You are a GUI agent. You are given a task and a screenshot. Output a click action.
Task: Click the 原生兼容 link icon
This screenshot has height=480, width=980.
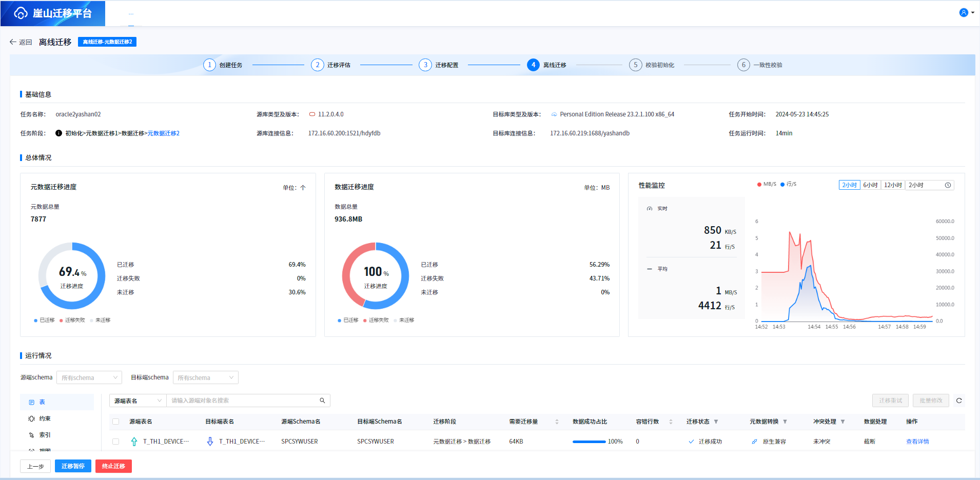(754, 442)
